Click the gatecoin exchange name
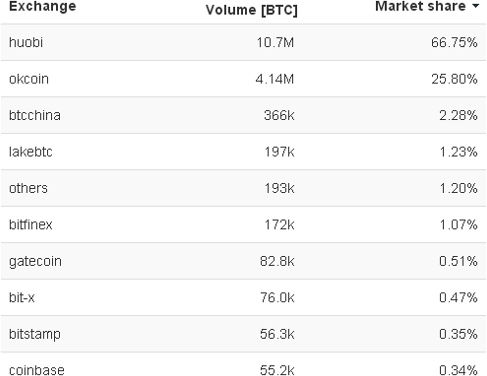Viewport: 487px width, 376px height. tap(35, 261)
